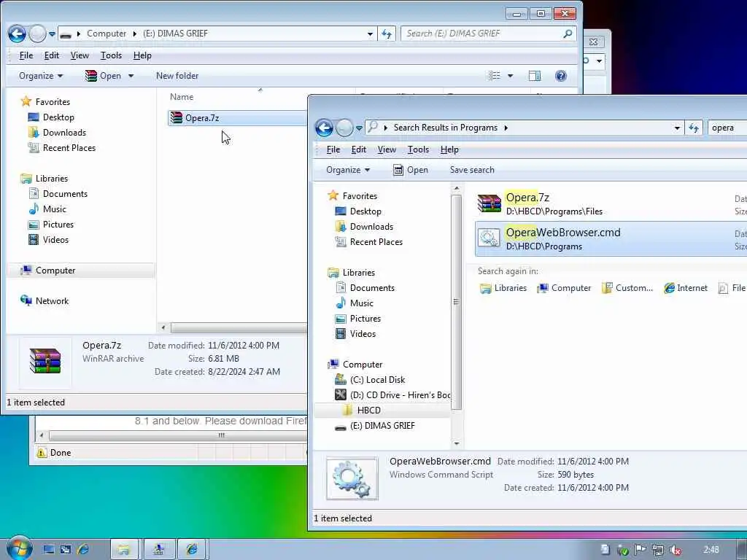Click search field containing opera

727,128
